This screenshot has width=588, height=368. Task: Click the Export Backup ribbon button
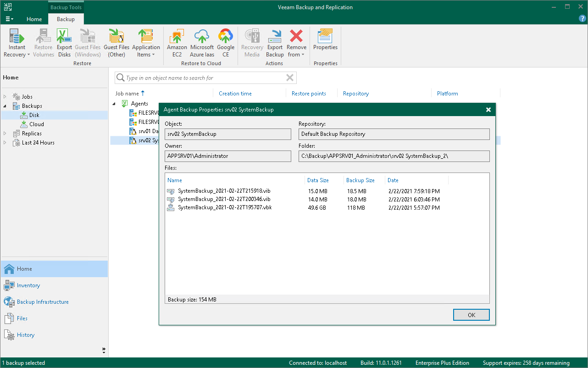(275, 43)
